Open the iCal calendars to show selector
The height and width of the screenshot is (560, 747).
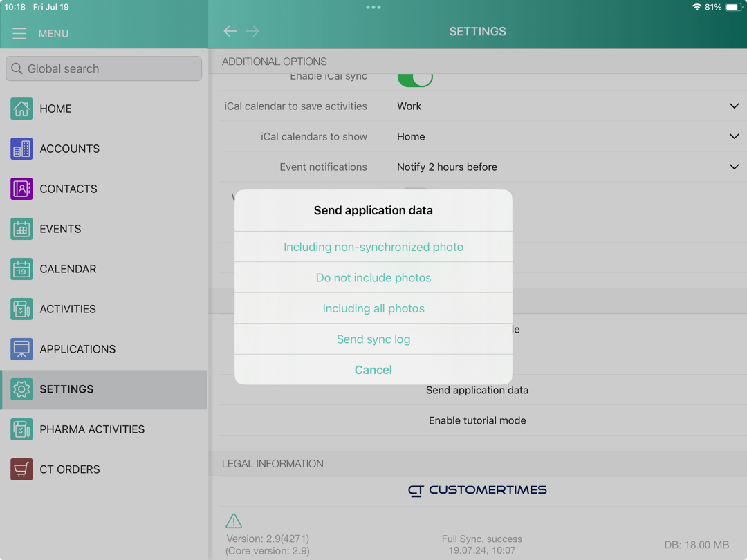(734, 136)
